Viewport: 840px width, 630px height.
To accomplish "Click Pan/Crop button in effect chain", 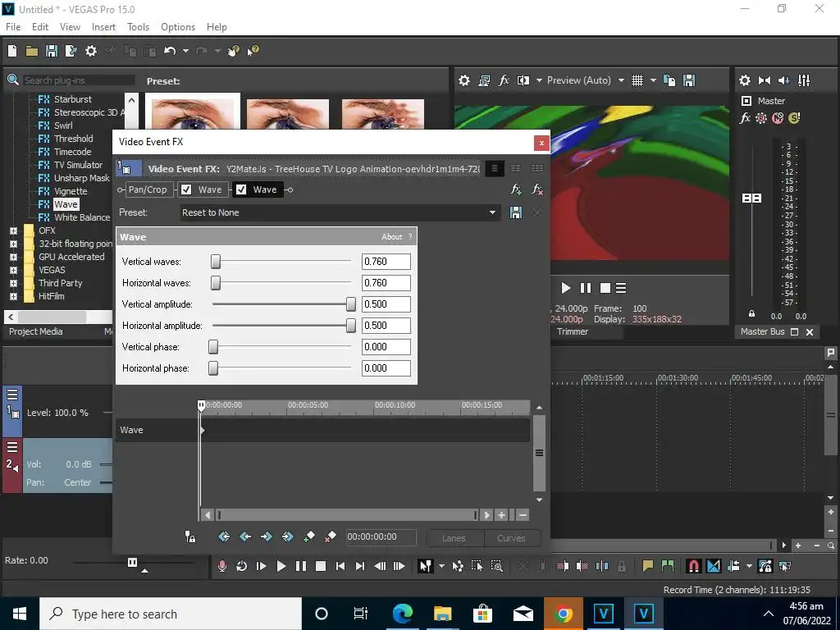I will (x=148, y=189).
